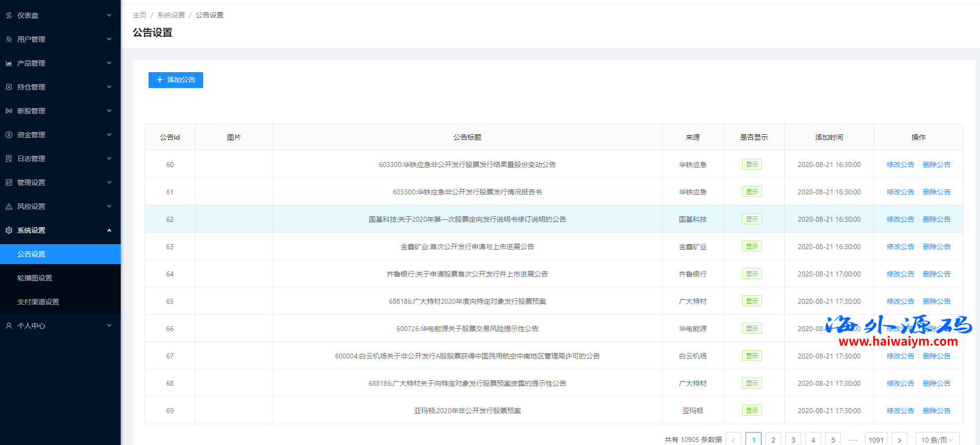Click the icon beside 新股管理
980x445 pixels.
(x=9, y=111)
